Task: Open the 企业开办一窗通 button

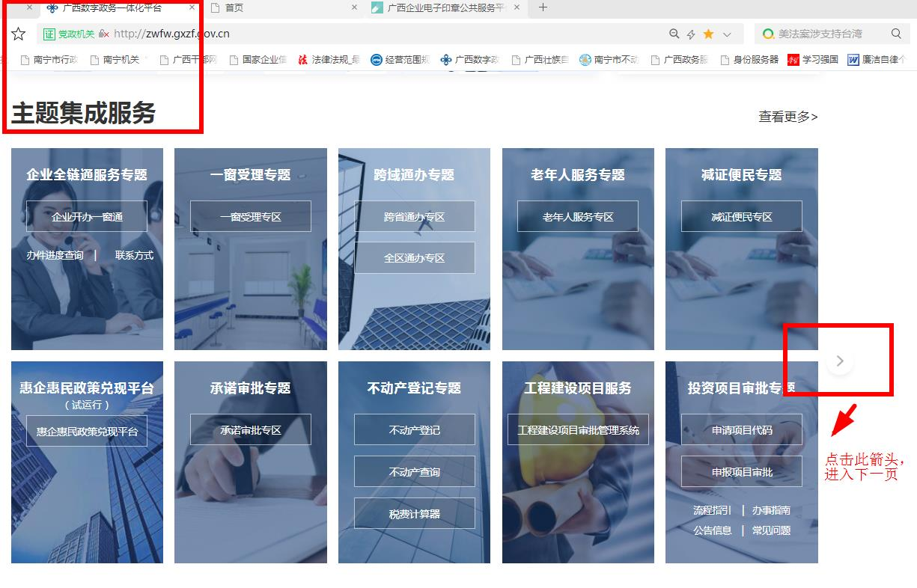Action: point(87,217)
